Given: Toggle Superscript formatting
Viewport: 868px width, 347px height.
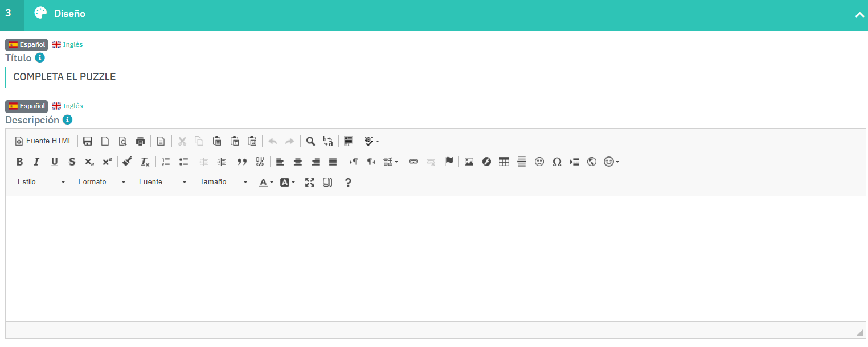Looking at the screenshot, I should coord(107,162).
